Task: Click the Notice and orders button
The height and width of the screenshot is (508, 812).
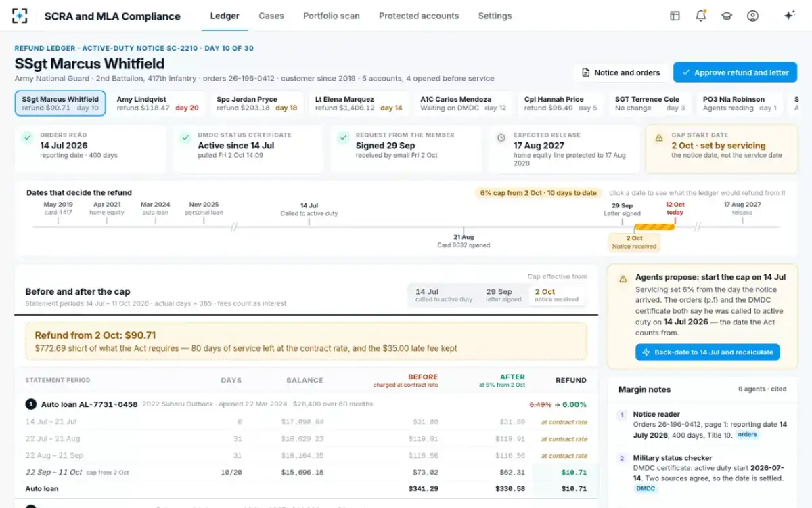Action: tap(621, 72)
